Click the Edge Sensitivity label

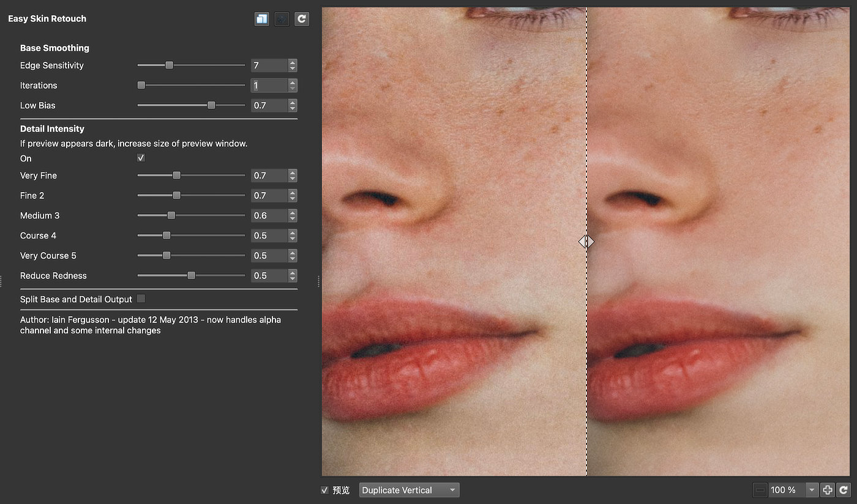pos(52,65)
